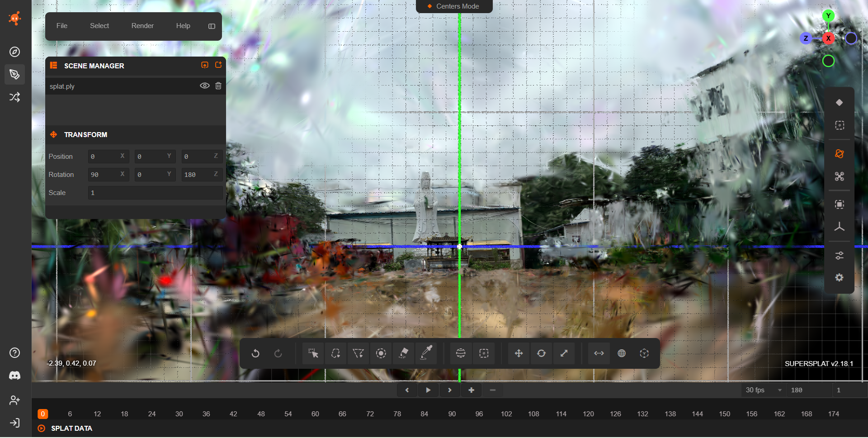The image size is (868, 438).
Task: Open the Render menu
Action: point(142,26)
